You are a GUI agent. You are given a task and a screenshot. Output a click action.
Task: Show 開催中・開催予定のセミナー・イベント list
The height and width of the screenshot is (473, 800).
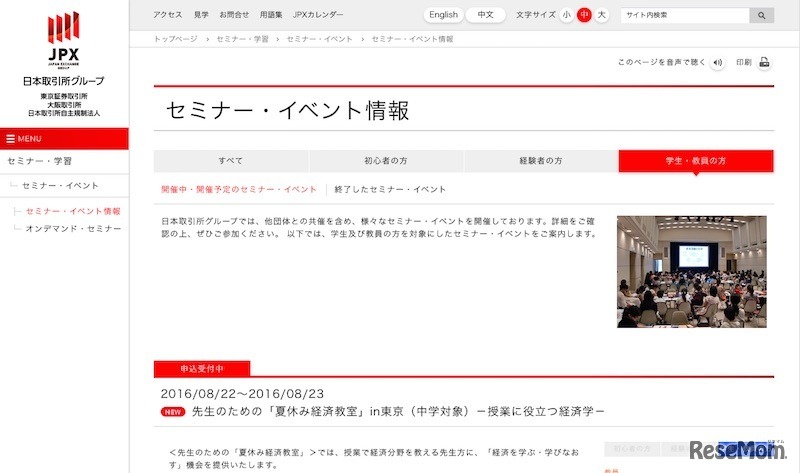[x=239, y=189]
